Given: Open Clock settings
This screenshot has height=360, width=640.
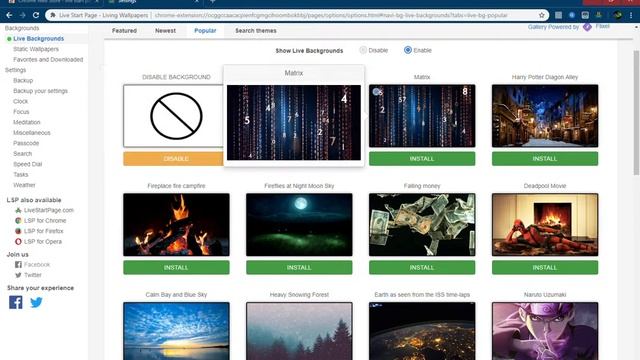Looking at the screenshot, I should coord(20,101).
